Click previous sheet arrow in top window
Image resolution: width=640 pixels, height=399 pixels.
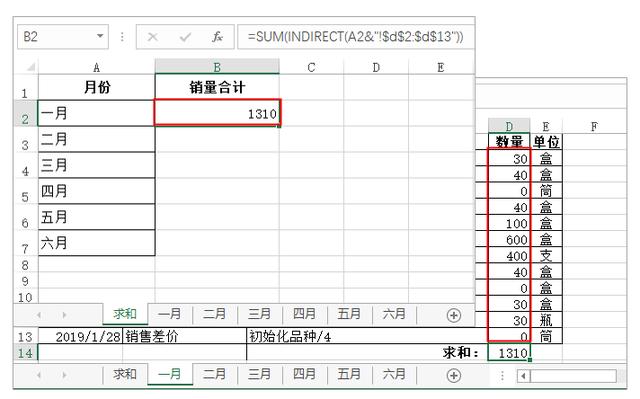pyautogui.click(x=39, y=315)
